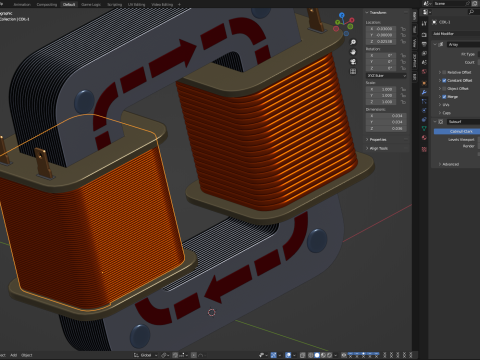This screenshot has width=480, height=360.
Task: Toggle snapping magnet in header
Action: click(176, 355)
